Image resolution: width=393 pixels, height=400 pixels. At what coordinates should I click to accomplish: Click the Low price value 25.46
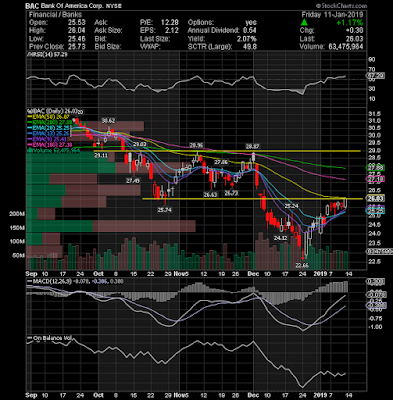(x=76, y=39)
